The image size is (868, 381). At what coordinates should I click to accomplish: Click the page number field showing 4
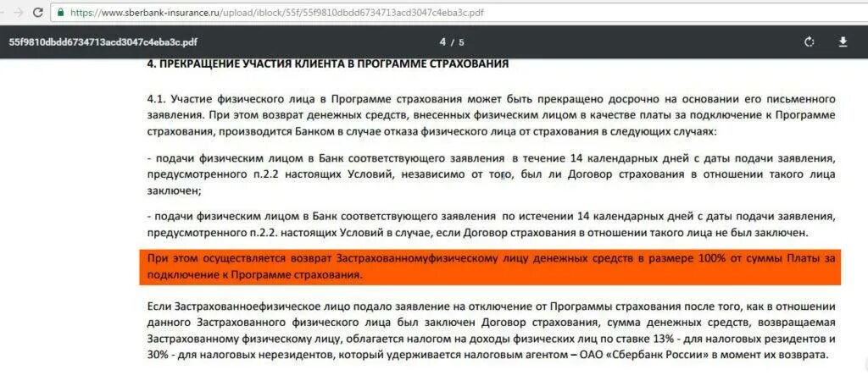442,42
